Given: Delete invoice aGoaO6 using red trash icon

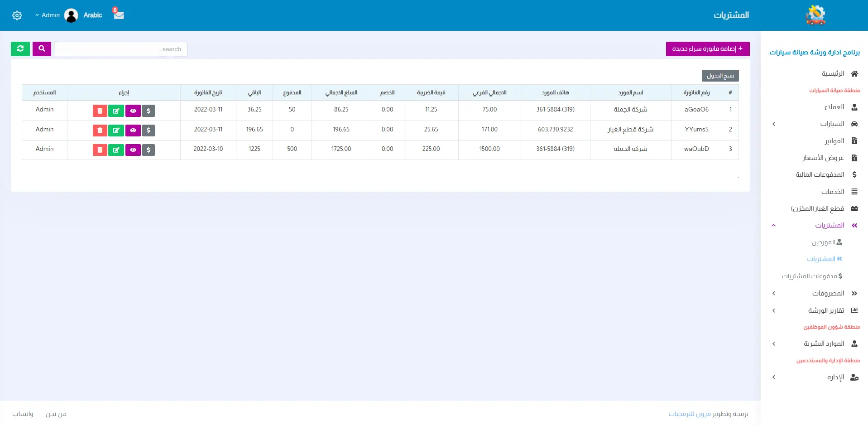Looking at the screenshot, I should tap(100, 111).
